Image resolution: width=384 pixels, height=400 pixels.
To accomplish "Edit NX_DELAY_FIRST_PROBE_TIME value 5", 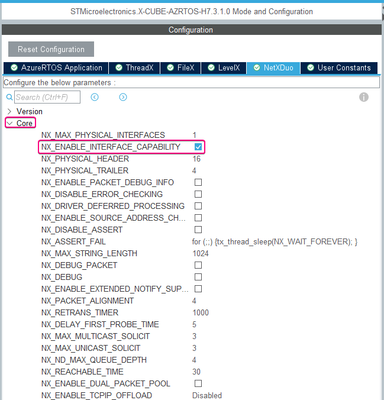I will [194, 324].
